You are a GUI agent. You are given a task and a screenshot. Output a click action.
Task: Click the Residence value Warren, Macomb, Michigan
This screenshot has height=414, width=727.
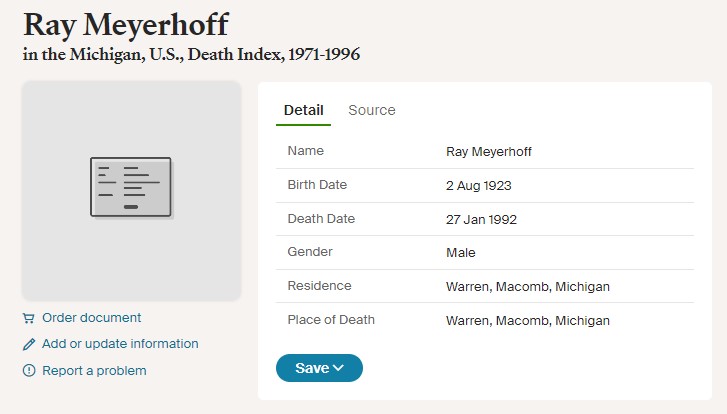[x=528, y=287]
